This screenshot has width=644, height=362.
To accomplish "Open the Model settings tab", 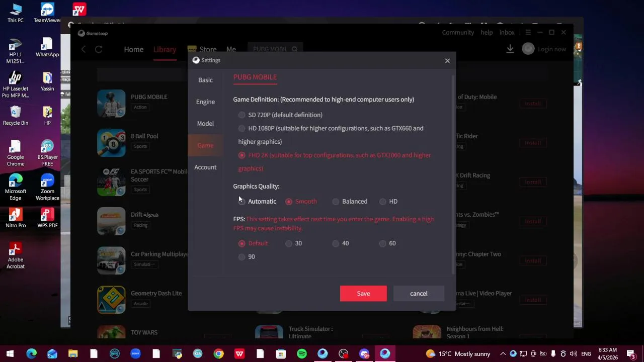I will pos(205,123).
